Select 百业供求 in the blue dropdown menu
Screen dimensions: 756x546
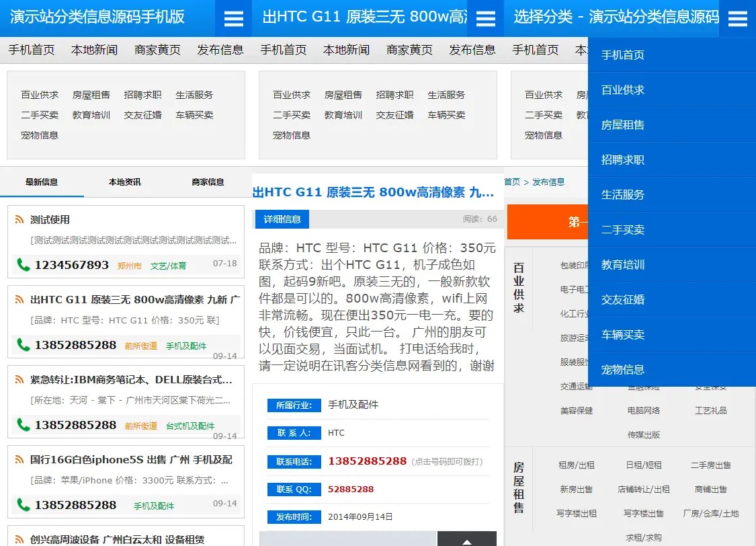[671, 90]
